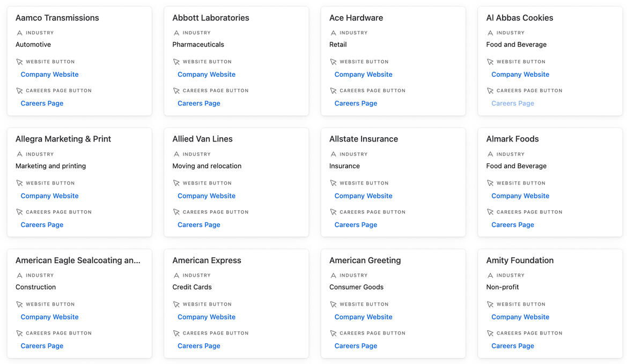
Task: Select the Allstate Insurance card title
Action: [363, 139]
